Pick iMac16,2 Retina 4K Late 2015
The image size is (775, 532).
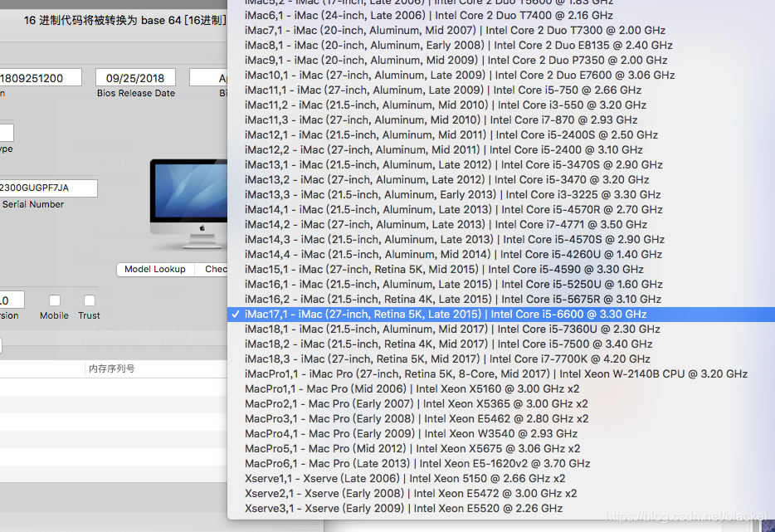501,299
